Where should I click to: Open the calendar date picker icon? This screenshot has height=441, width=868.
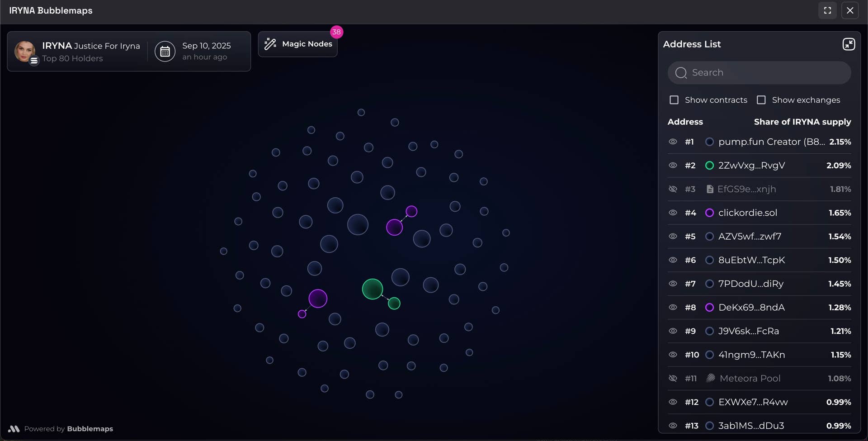[165, 52]
